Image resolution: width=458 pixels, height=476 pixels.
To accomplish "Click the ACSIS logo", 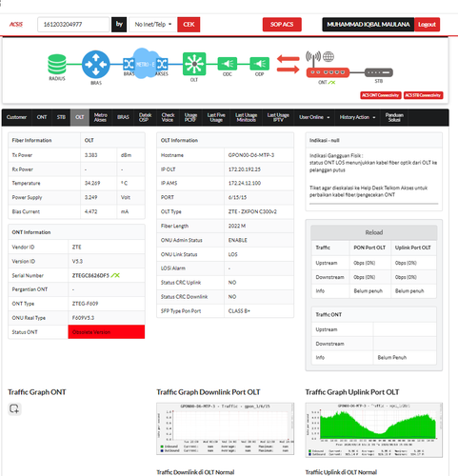I will (16, 25).
